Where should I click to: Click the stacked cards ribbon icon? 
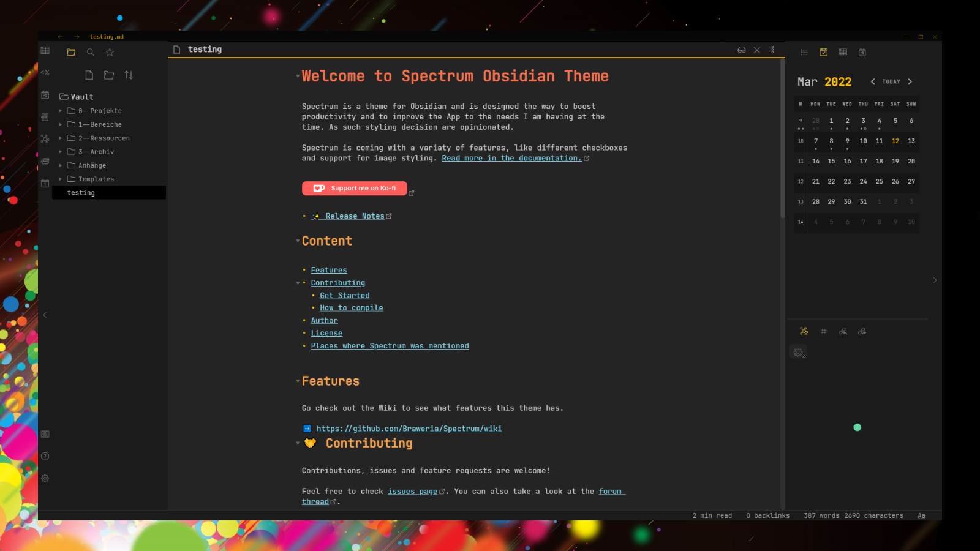pyautogui.click(x=45, y=161)
